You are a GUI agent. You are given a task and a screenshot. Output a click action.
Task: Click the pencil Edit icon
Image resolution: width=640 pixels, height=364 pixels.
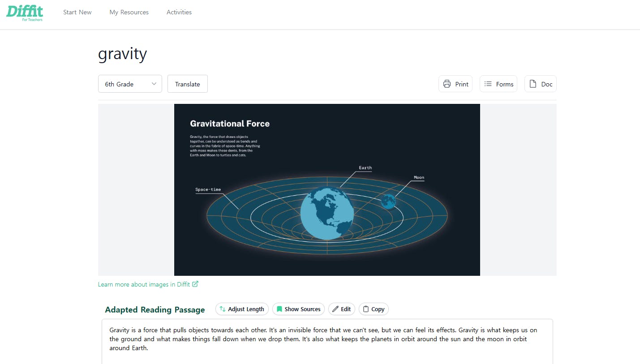point(335,309)
